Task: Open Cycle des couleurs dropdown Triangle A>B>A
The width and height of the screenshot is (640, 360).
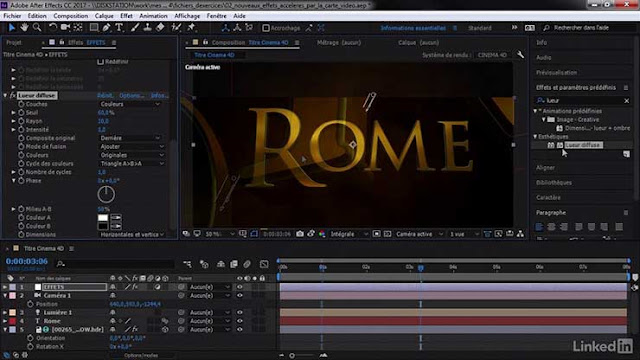Action: (x=132, y=163)
